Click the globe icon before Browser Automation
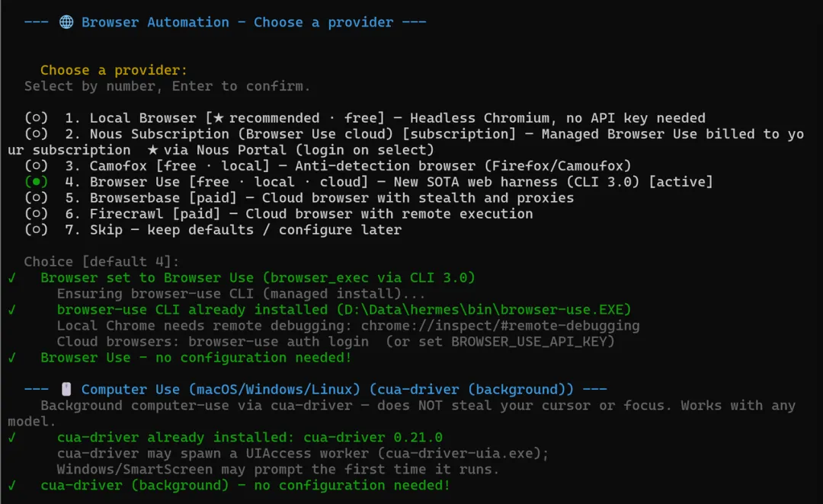This screenshot has width=823, height=504. pos(66,22)
